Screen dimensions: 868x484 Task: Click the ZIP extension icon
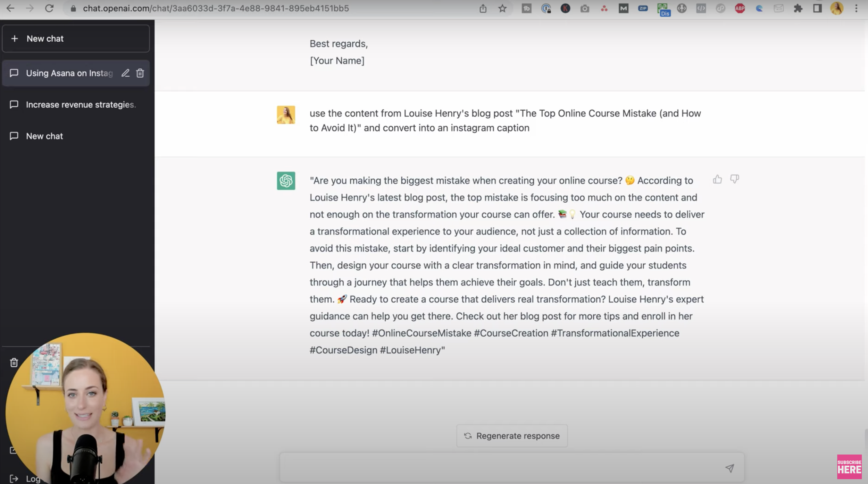(643, 8)
